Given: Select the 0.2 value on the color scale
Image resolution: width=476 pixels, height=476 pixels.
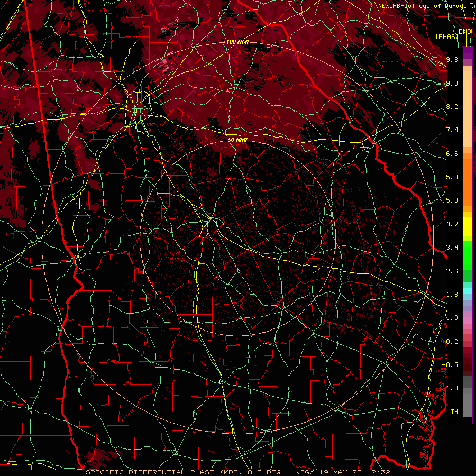Looking at the screenshot, I should tap(452, 342).
